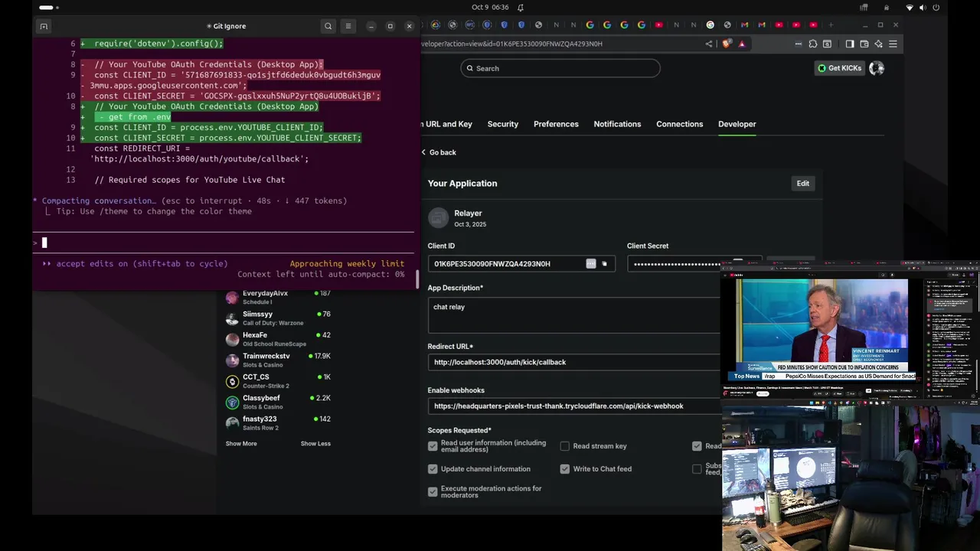Click the browser share icon in address bar
Screen dimensions: 980x551
click(x=708, y=44)
